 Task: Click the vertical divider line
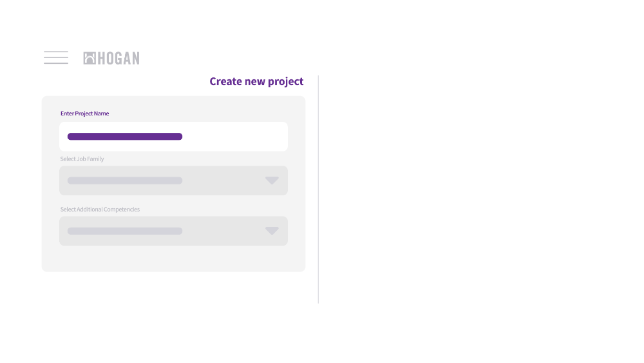(x=318, y=189)
